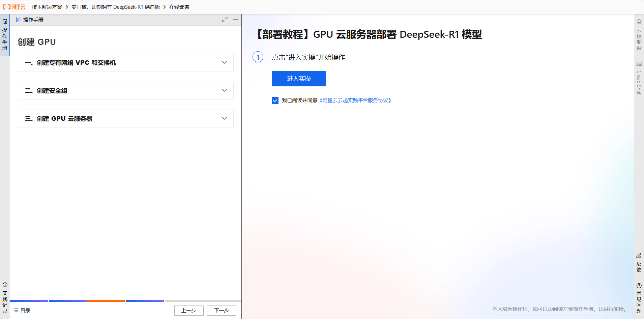Click the chevron on the 创建安全组 row
The height and width of the screenshot is (319, 644).
click(225, 90)
